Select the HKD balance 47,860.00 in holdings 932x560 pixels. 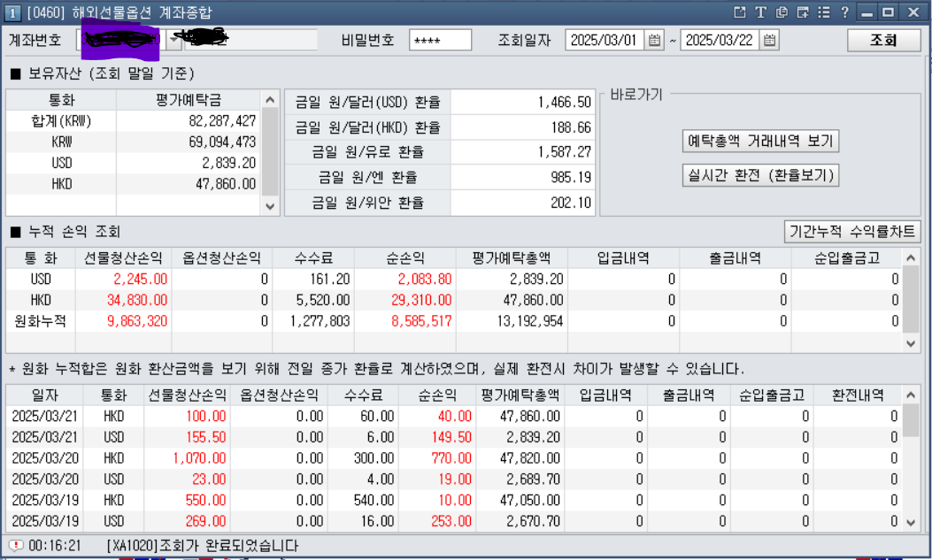click(x=226, y=184)
